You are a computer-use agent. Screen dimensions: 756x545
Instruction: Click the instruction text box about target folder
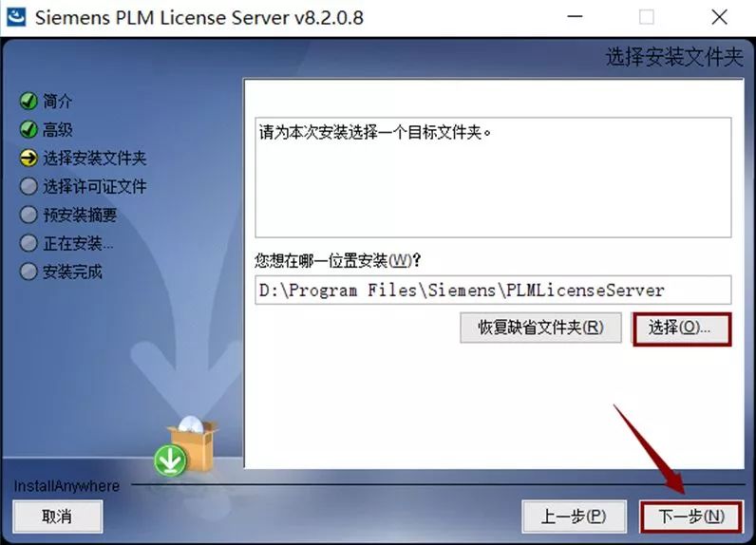[x=493, y=177]
